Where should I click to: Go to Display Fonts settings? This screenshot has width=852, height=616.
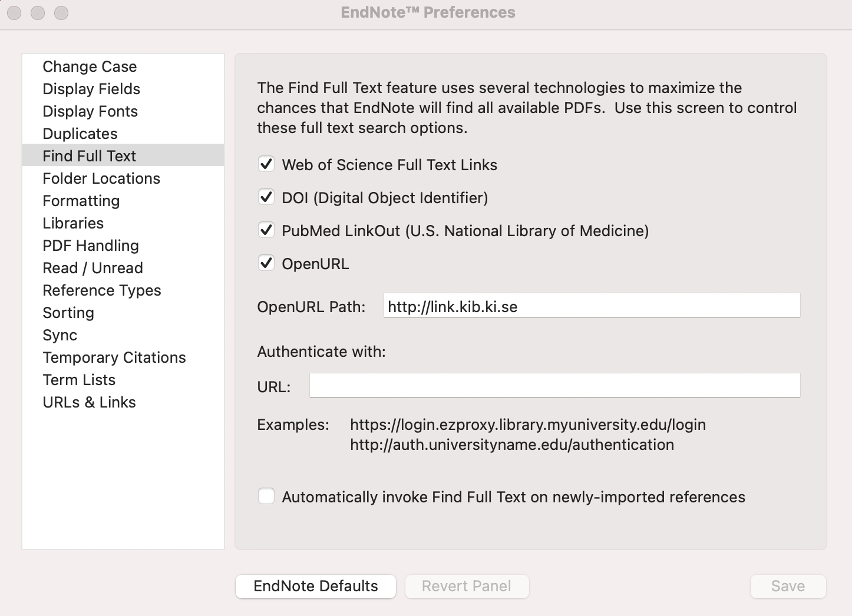click(123, 111)
